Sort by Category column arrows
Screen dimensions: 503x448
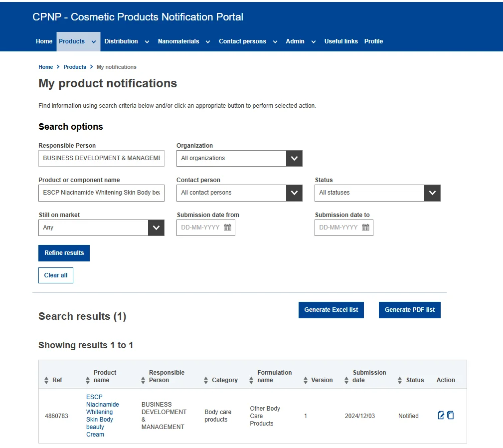[x=206, y=380]
